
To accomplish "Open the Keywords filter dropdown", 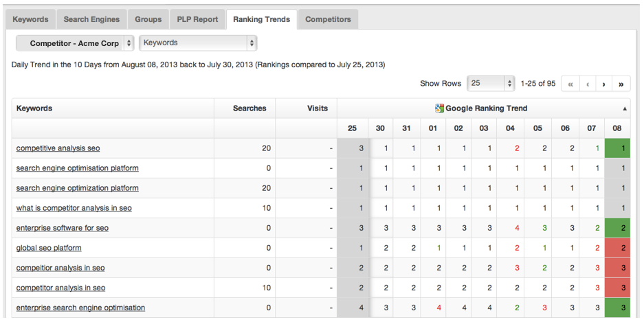I will pos(198,43).
